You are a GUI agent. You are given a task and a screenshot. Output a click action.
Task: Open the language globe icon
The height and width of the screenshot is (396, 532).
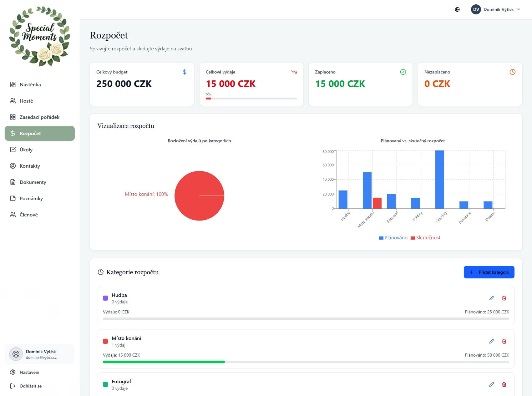coord(457,9)
